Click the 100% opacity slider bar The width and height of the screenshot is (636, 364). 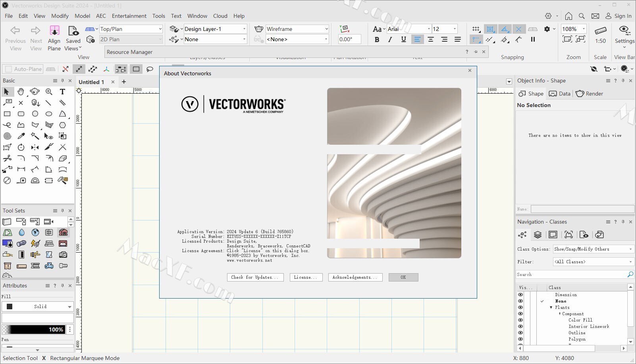(x=33, y=330)
